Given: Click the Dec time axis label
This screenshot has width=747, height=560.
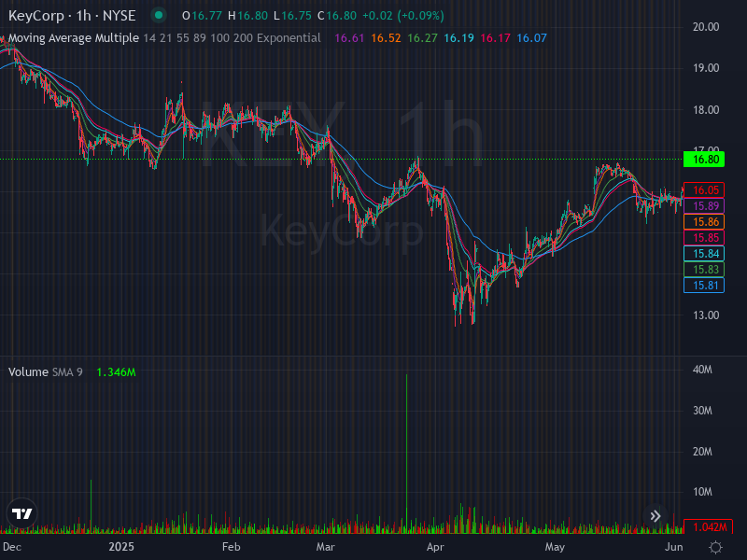Looking at the screenshot, I should coord(12,547).
